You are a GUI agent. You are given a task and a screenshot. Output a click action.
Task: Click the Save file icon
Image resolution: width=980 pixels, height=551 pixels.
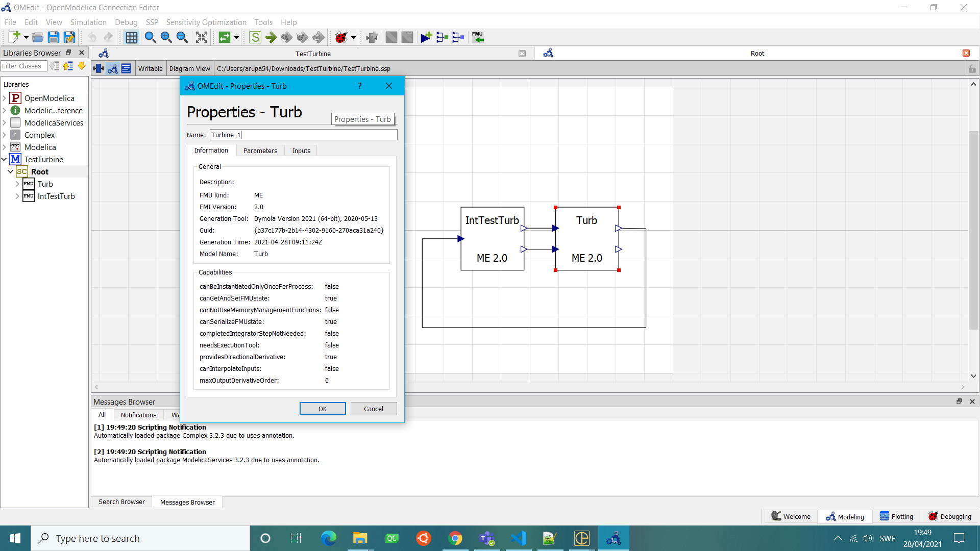[x=53, y=37]
